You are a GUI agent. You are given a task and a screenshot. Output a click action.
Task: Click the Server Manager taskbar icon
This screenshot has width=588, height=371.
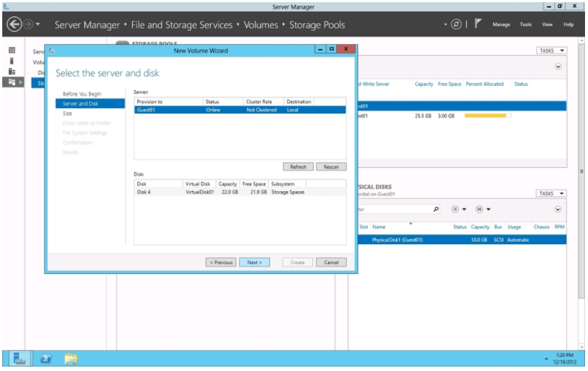19,358
